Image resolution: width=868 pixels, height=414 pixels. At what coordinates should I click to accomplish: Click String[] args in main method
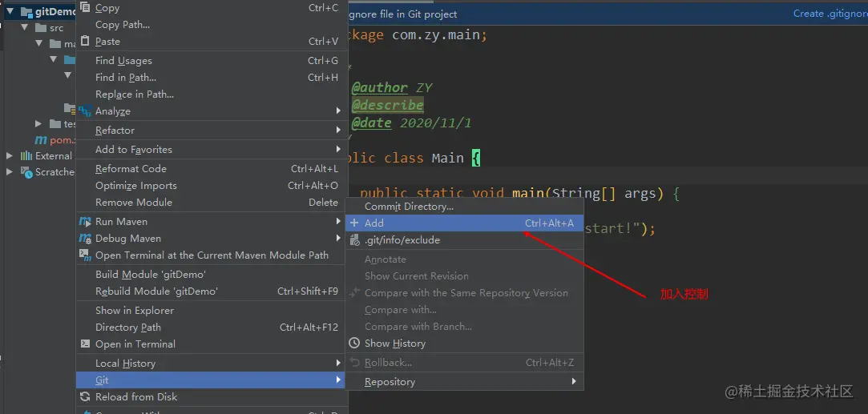coord(604,194)
